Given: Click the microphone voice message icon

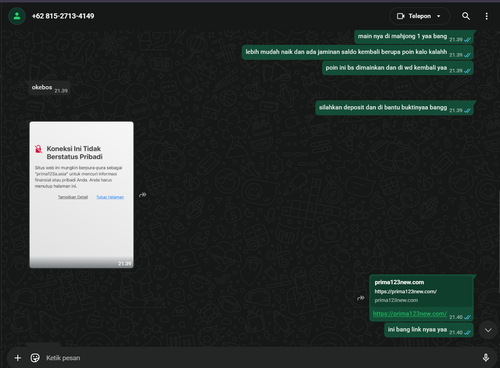Looking at the screenshot, I should click(x=486, y=358).
